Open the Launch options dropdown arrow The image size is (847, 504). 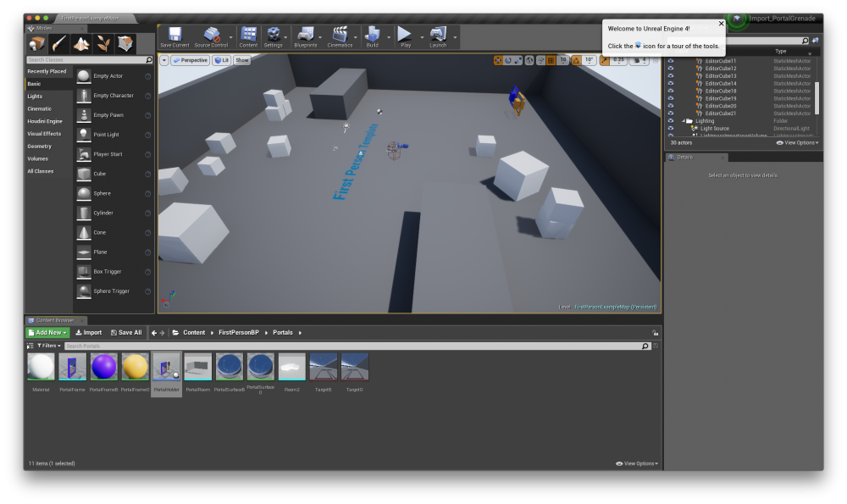click(455, 37)
